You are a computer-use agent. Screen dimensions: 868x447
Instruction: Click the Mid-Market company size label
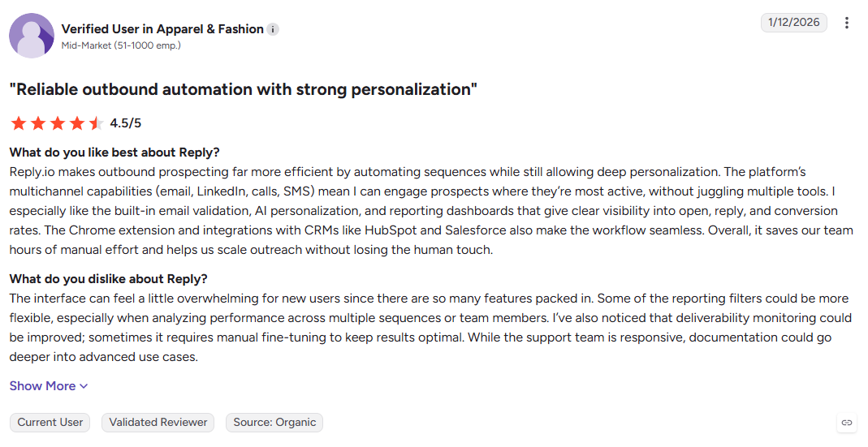pos(121,46)
